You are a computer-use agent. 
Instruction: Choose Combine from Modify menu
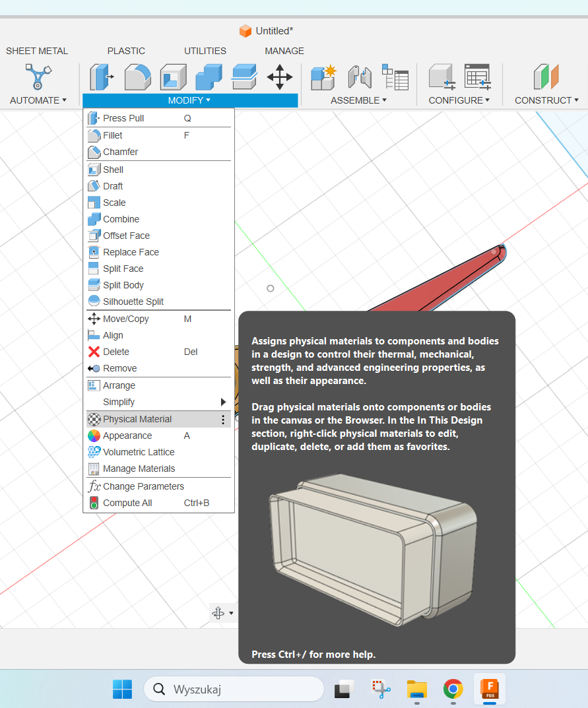pyautogui.click(x=158, y=219)
